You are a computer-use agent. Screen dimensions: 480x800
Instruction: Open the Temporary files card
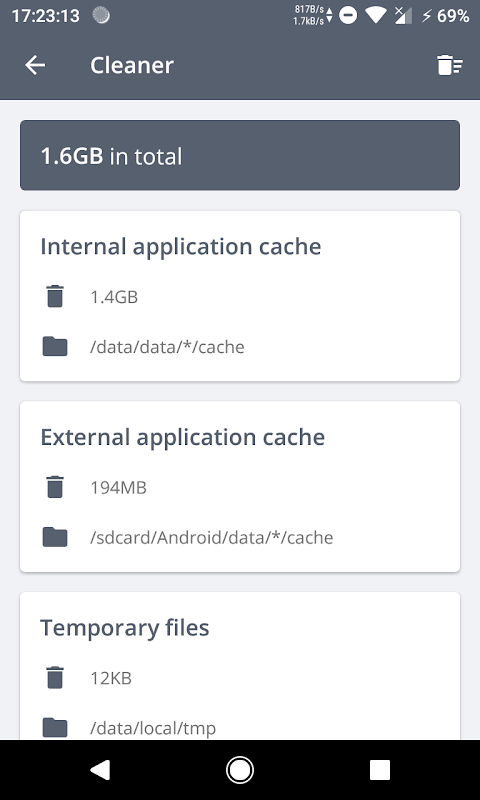point(240,666)
